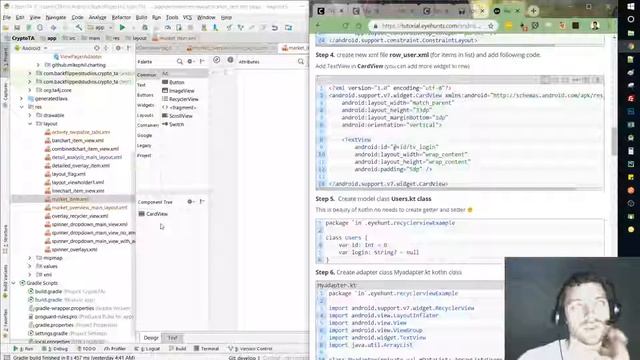Viewport: 640px width, 360px height.
Task: Open the app run configuration dropdown
Action: [x=99, y=28]
